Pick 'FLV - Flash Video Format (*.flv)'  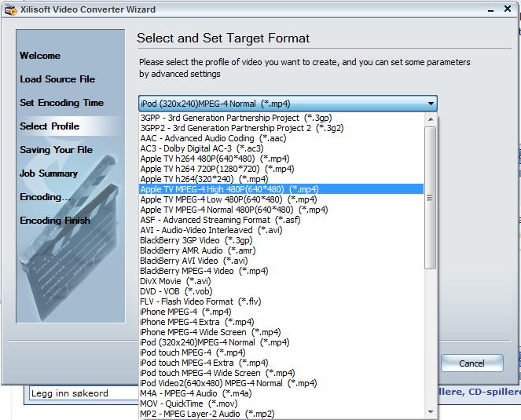click(x=281, y=301)
